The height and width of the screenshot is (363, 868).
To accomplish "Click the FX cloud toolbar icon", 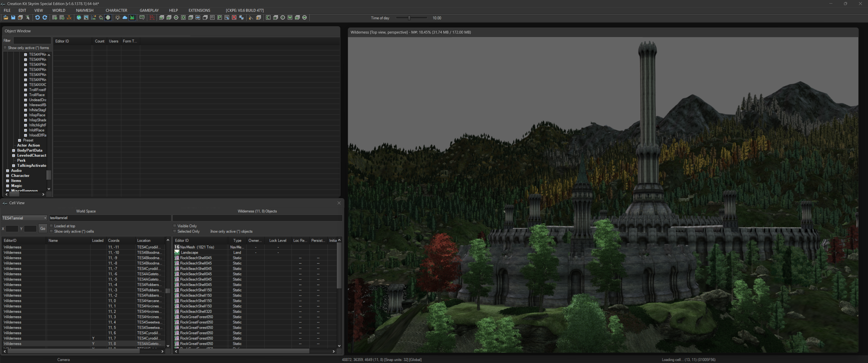I will (101, 17).
